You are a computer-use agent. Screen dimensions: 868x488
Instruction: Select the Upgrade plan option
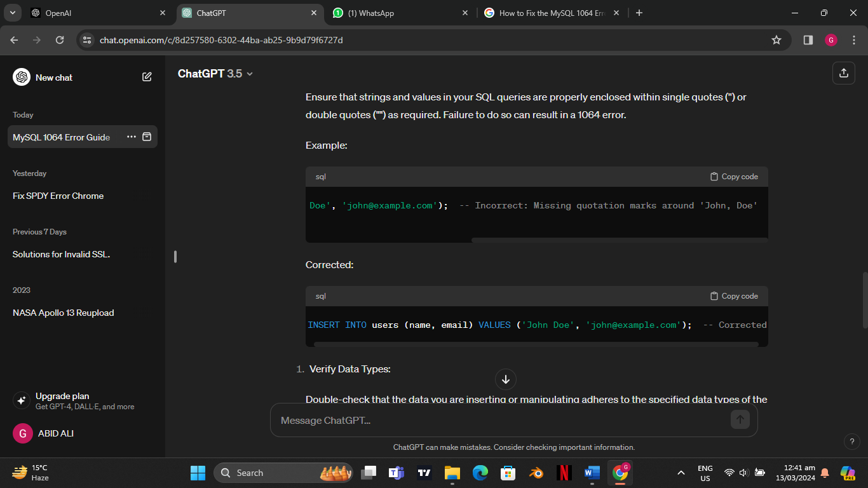coord(62,396)
